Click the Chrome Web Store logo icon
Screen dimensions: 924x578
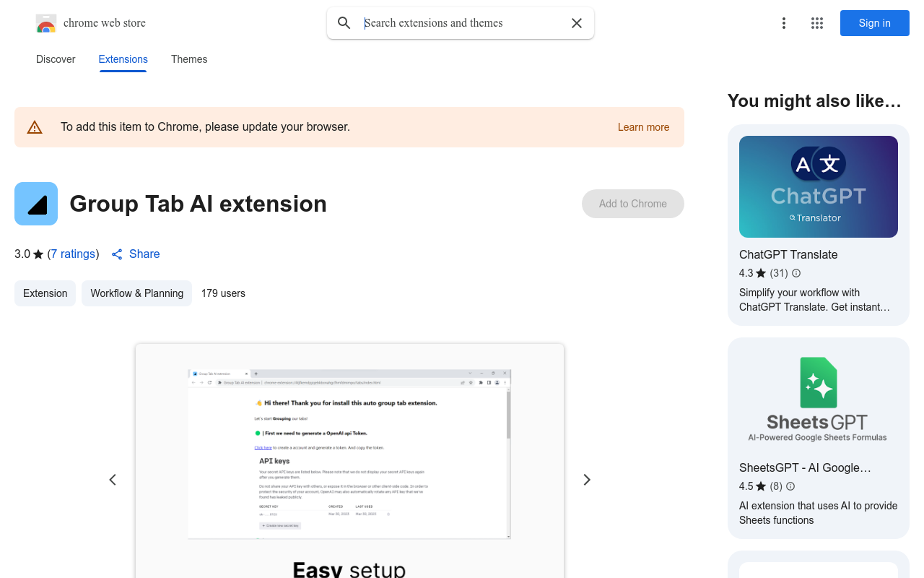click(46, 23)
